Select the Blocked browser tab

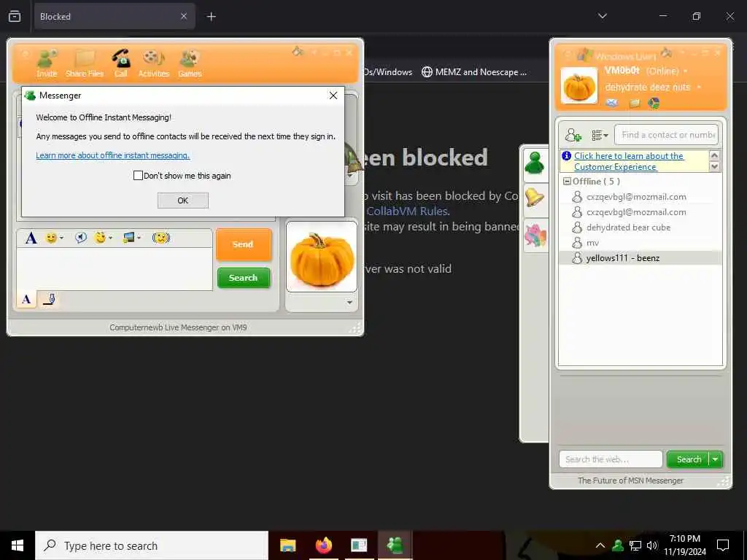[x=115, y=16]
